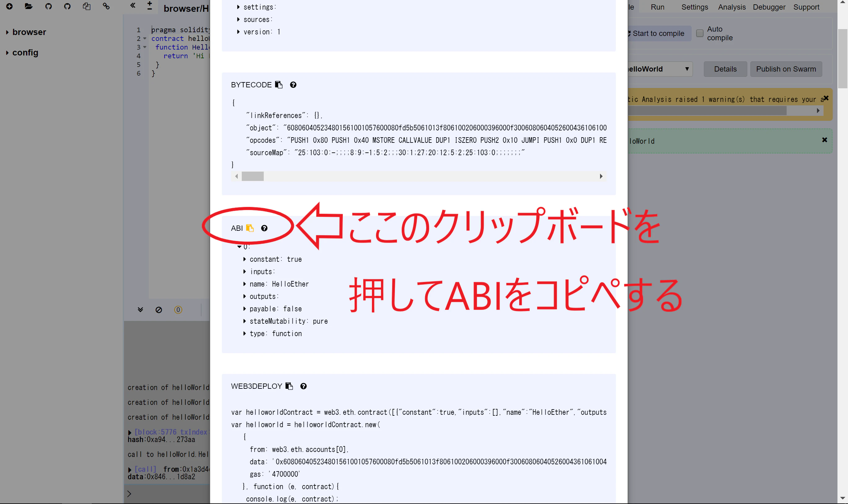This screenshot has width=848, height=504.
Task: Click the gas: '4700000' line
Action: point(275,474)
